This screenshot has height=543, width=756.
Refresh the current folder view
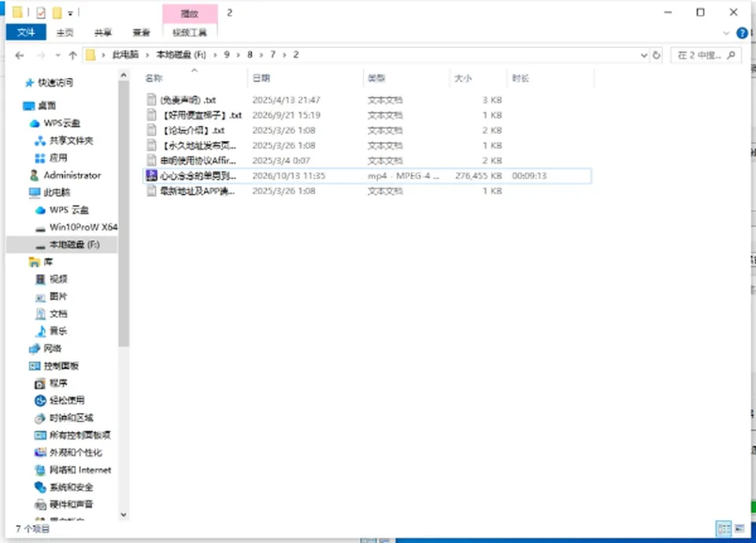[656, 55]
